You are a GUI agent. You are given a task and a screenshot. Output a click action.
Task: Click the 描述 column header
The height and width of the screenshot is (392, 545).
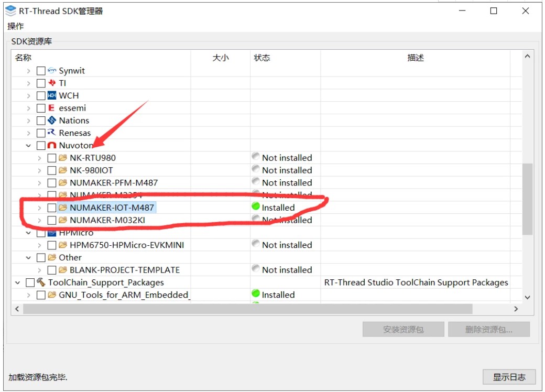[416, 58]
